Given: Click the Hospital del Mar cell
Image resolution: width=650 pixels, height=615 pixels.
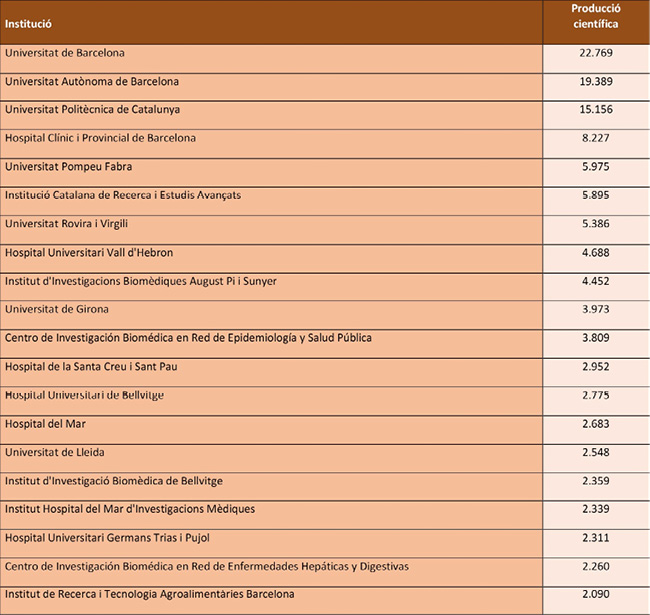Looking at the screenshot, I should tap(46, 424).
